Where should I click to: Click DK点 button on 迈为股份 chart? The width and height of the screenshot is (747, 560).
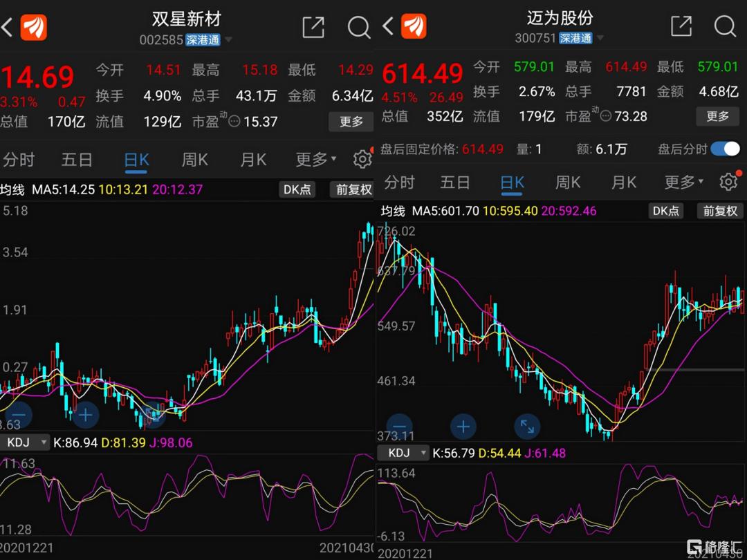click(665, 210)
